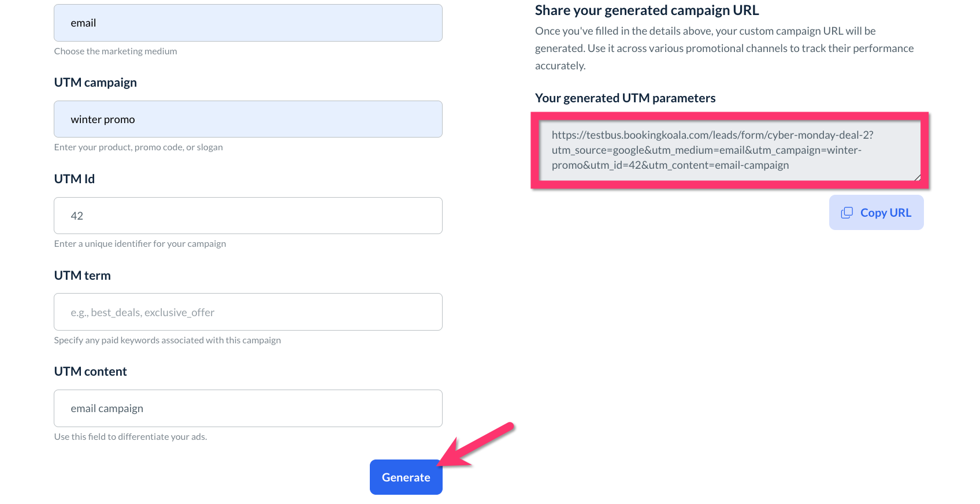Click 'Use this field to differentiate' hint
980x504 pixels.
pos(130,437)
